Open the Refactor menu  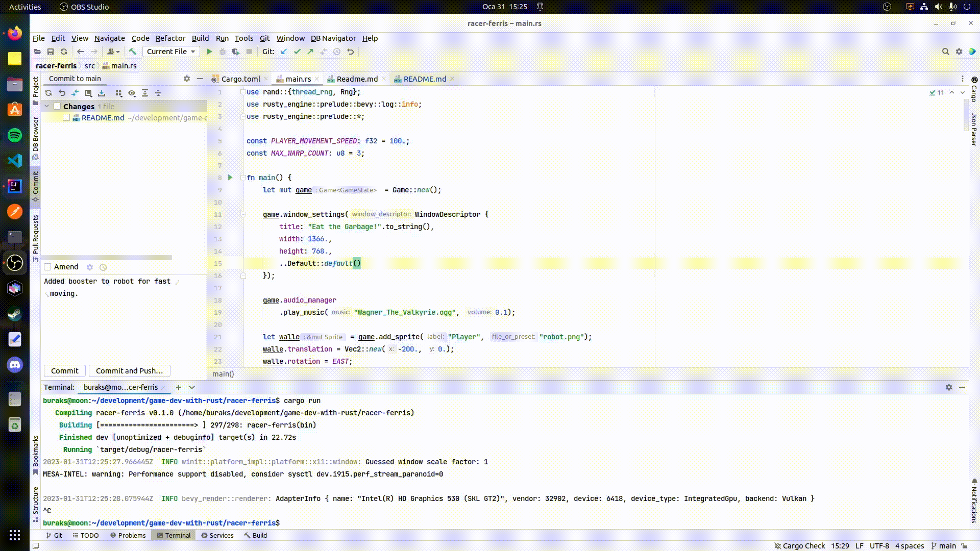pyautogui.click(x=170, y=38)
